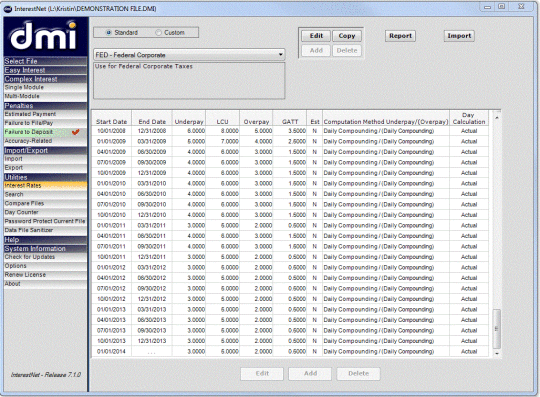540x397 pixels.
Task: Open About in the sidebar
Action: pos(45,284)
